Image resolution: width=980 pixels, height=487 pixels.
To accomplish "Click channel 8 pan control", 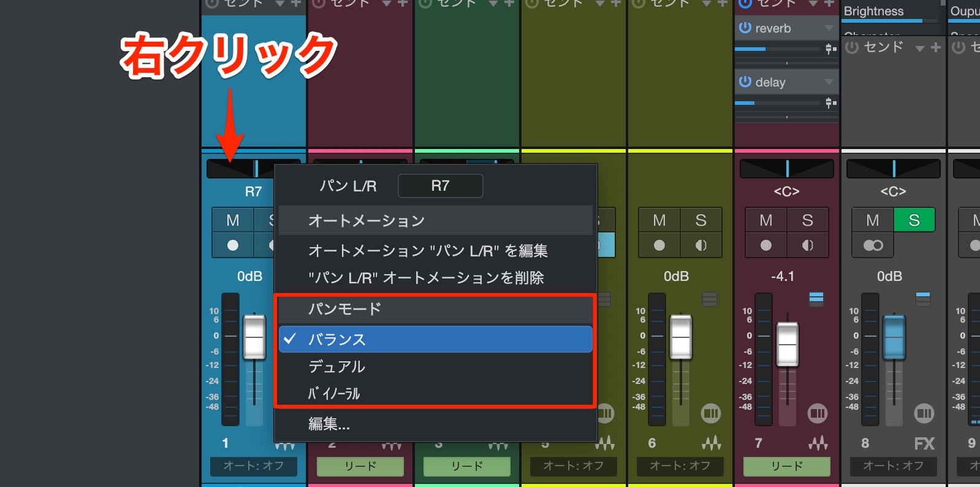I will pyautogui.click(x=894, y=168).
